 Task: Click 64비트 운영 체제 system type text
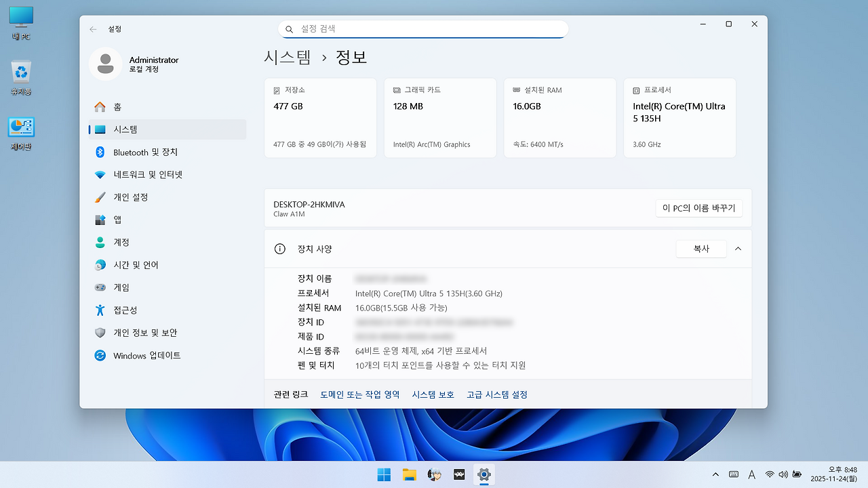tap(421, 351)
